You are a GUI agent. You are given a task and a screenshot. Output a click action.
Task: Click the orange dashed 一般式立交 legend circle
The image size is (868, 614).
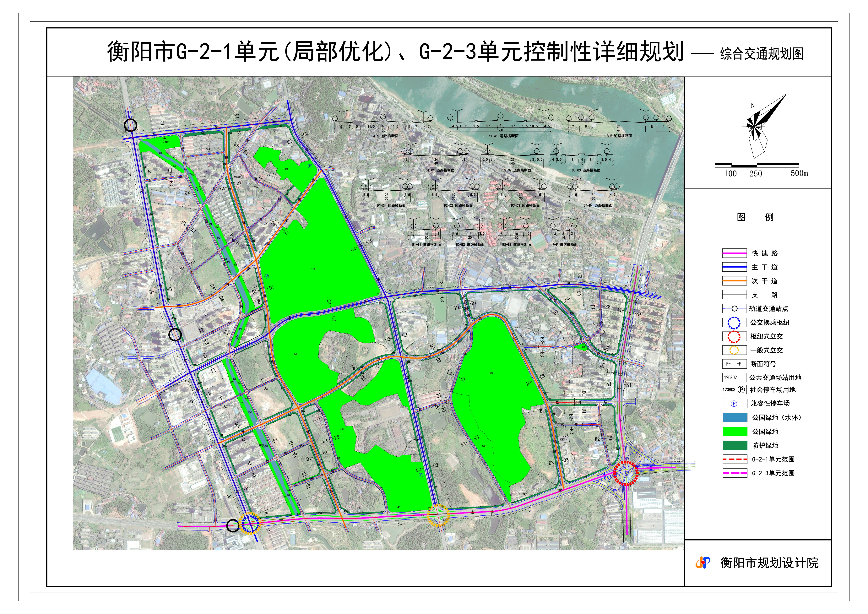click(x=734, y=350)
